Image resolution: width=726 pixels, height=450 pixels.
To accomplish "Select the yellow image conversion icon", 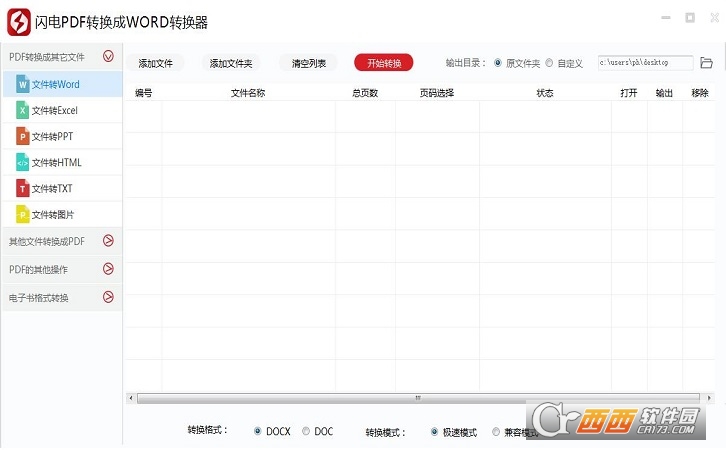I will click(x=22, y=214).
